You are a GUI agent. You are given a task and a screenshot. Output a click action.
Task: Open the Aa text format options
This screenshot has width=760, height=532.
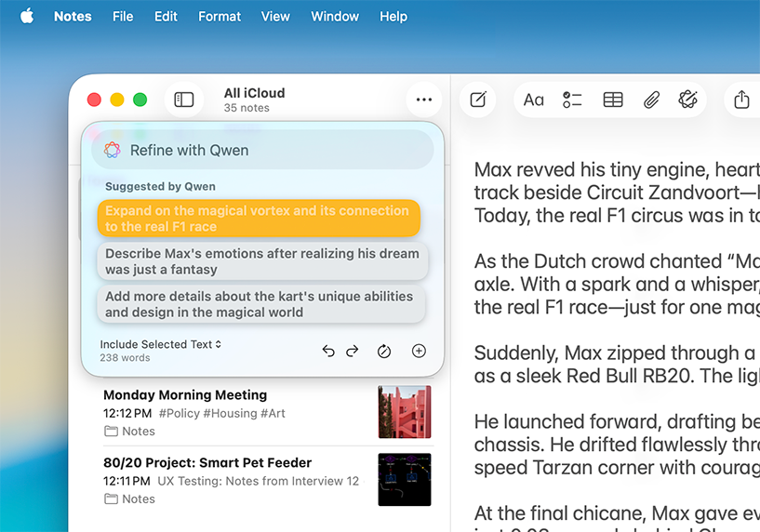pos(533,100)
